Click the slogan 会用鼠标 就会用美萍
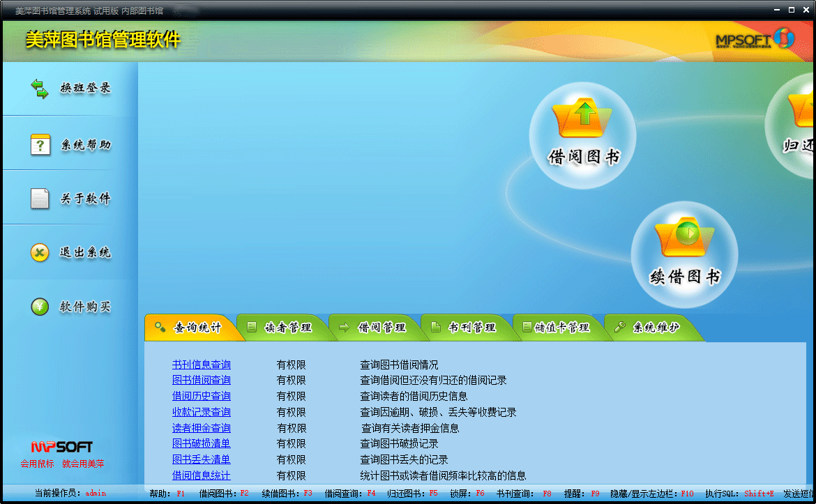Screen dimensions: 816x504 63,464
